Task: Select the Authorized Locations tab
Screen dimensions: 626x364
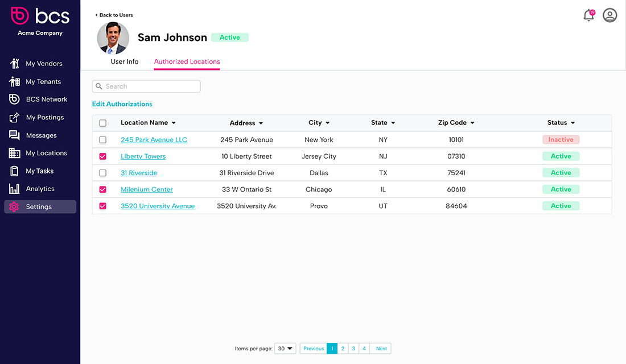Action: [187, 61]
